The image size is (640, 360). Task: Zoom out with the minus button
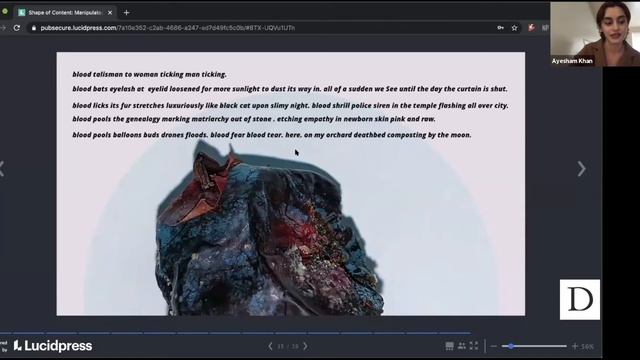click(494, 346)
